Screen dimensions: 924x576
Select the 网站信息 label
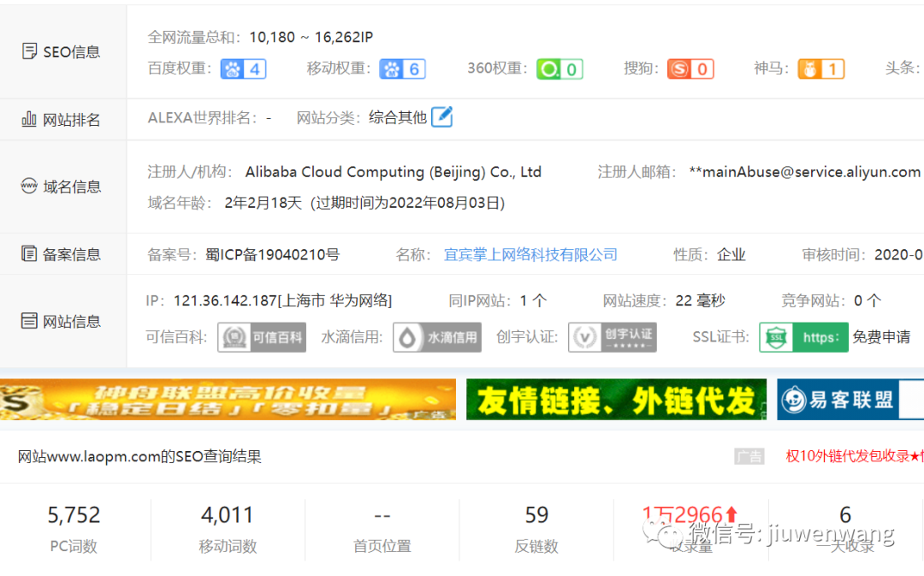coord(72,321)
